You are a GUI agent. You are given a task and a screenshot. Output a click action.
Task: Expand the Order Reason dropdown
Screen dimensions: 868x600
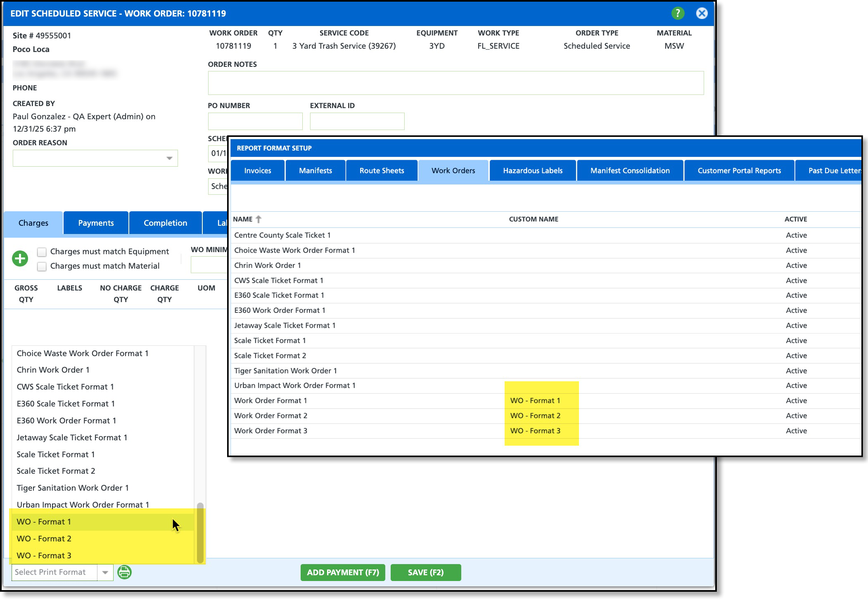pyautogui.click(x=169, y=158)
